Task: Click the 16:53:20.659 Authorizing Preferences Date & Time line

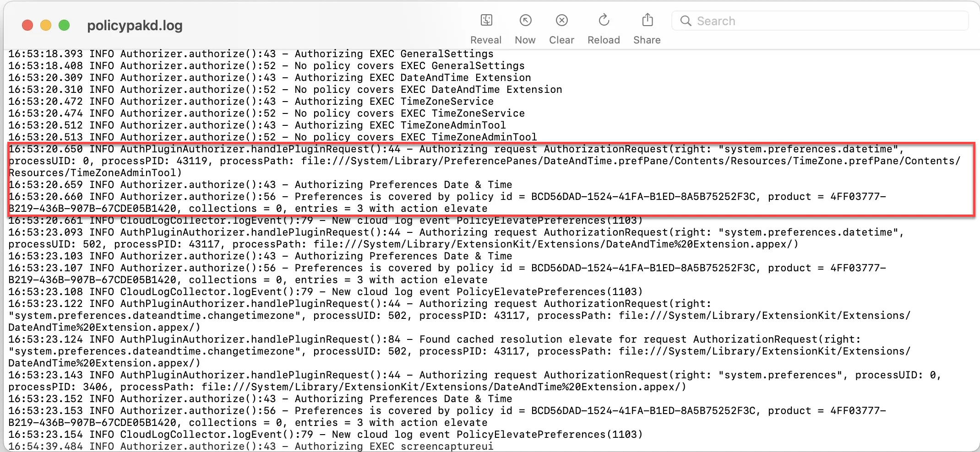Action: point(260,185)
